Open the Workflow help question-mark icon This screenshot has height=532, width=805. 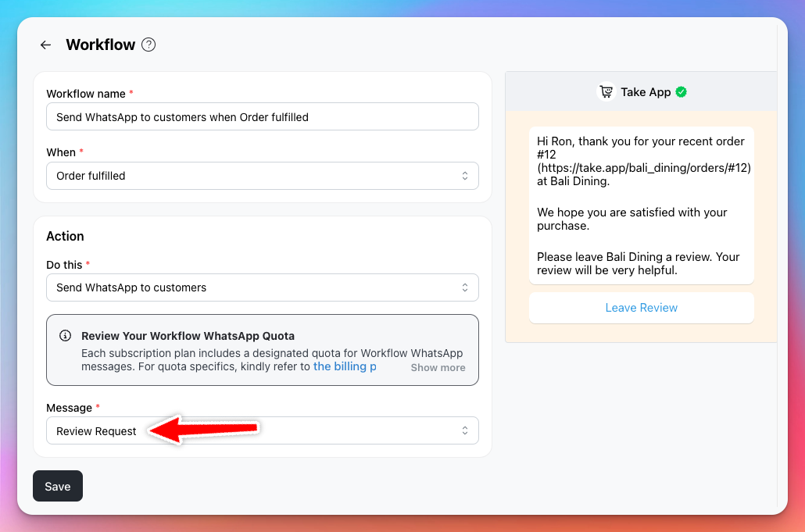point(148,45)
